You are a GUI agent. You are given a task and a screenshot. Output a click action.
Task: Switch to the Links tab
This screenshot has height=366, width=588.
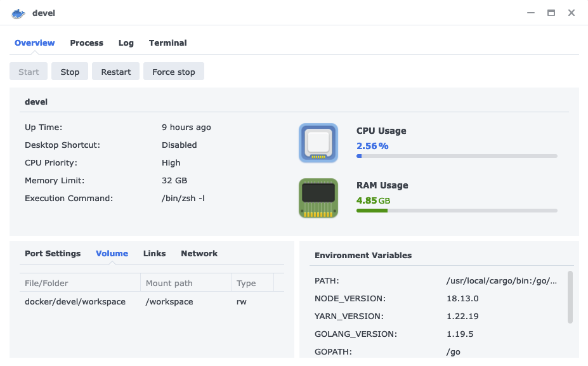(155, 254)
